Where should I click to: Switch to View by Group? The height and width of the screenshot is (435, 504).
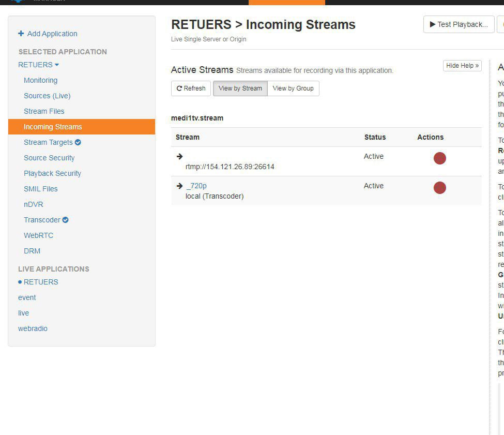(293, 88)
